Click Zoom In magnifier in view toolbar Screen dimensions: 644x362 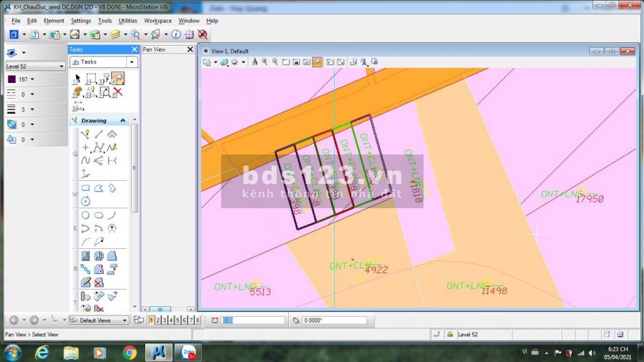tap(265, 62)
